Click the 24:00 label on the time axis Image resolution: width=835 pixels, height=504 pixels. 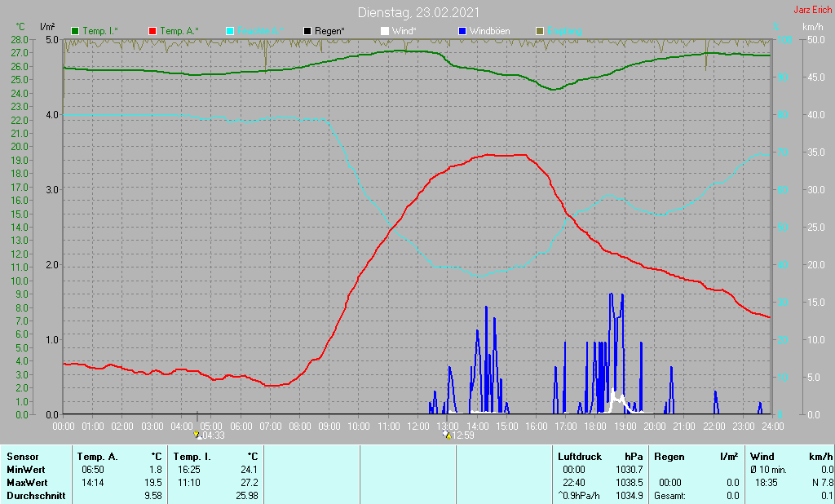coord(773,427)
